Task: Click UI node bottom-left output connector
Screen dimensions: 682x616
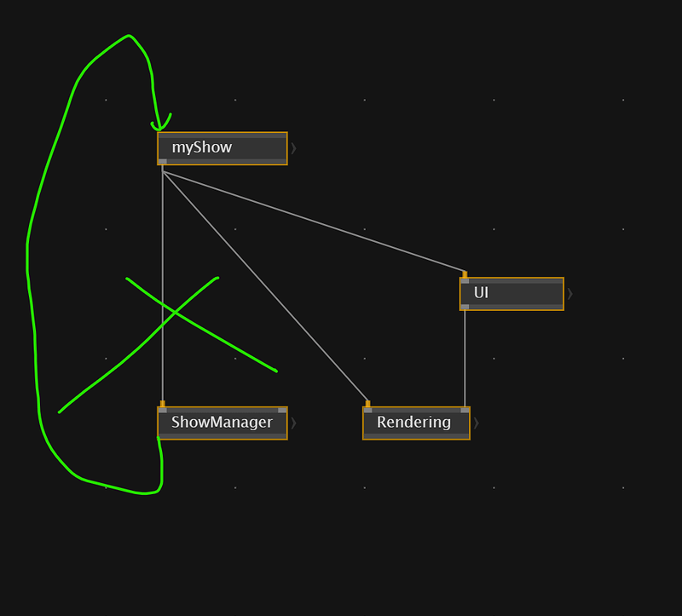Action: click(x=465, y=308)
